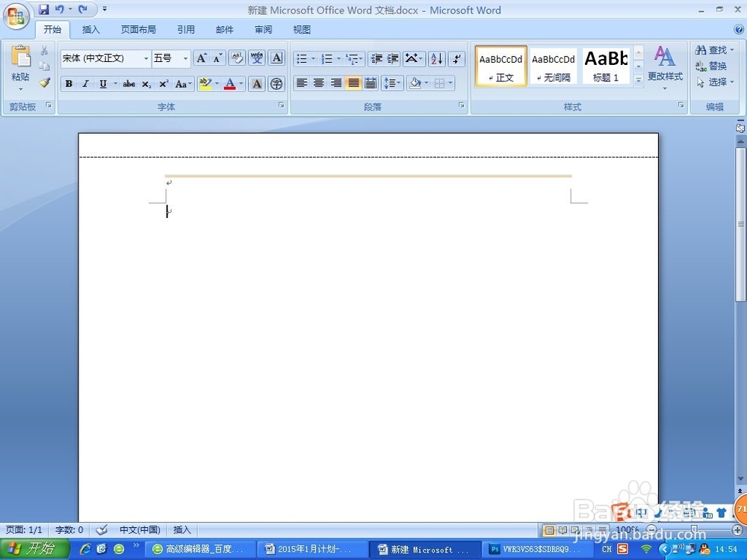Toggle underline formatting
Image resolution: width=747 pixels, height=560 pixels.
tap(102, 84)
